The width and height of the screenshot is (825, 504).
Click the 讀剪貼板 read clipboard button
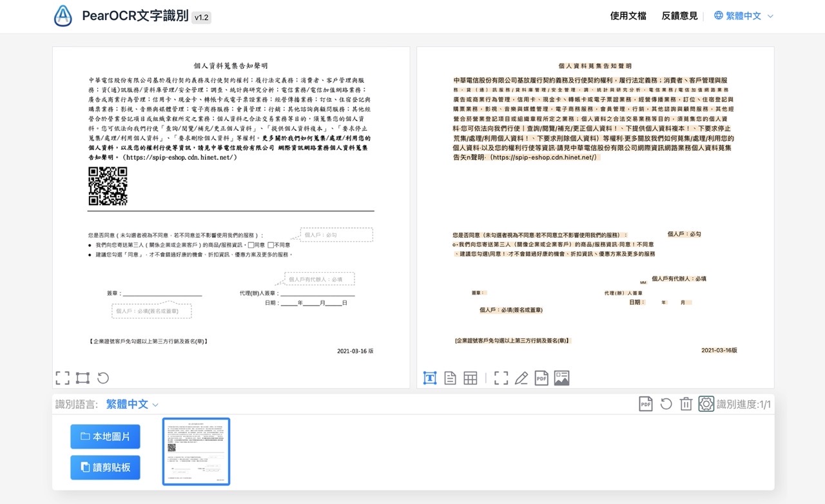(105, 467)
